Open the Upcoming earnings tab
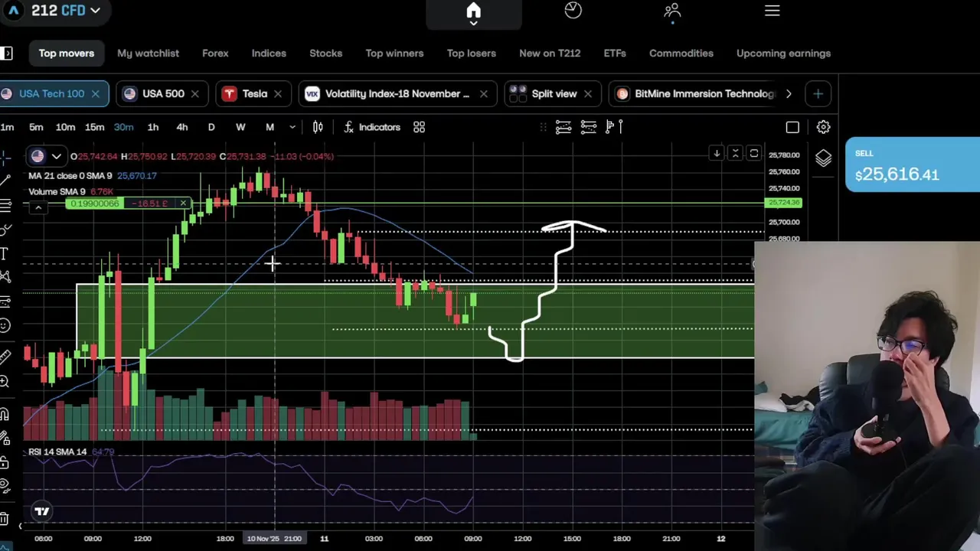Image resolution: width=980 pixels, height=551 pixels. 783,54
